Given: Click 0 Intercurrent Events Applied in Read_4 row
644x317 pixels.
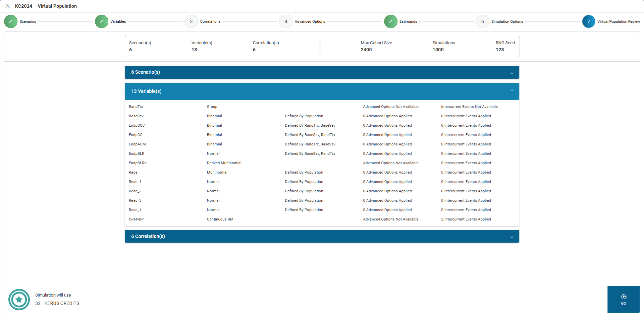Looking at the screenshot, I should [466, 210].
